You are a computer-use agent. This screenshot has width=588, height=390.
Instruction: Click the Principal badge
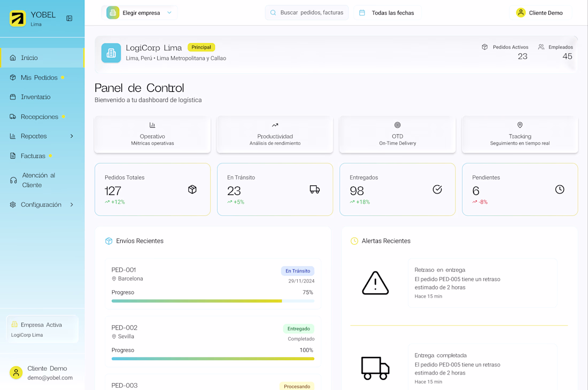tap(201, 47)
